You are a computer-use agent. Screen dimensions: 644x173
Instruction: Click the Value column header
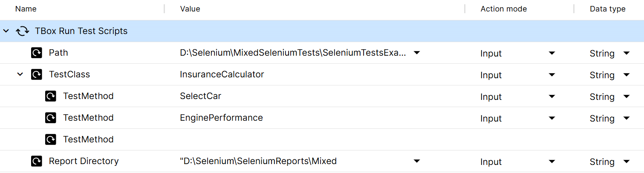tap(190, 9)
